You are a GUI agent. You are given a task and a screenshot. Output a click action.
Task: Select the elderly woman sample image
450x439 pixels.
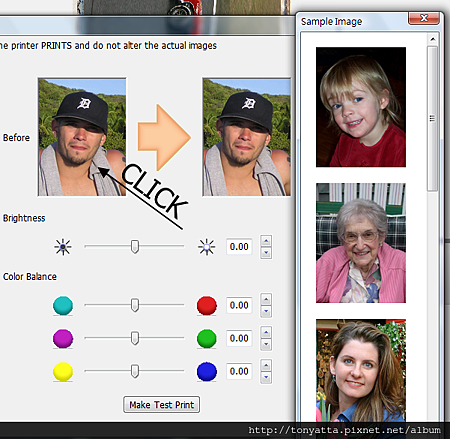pyautogui.click(x=361, y=243)
